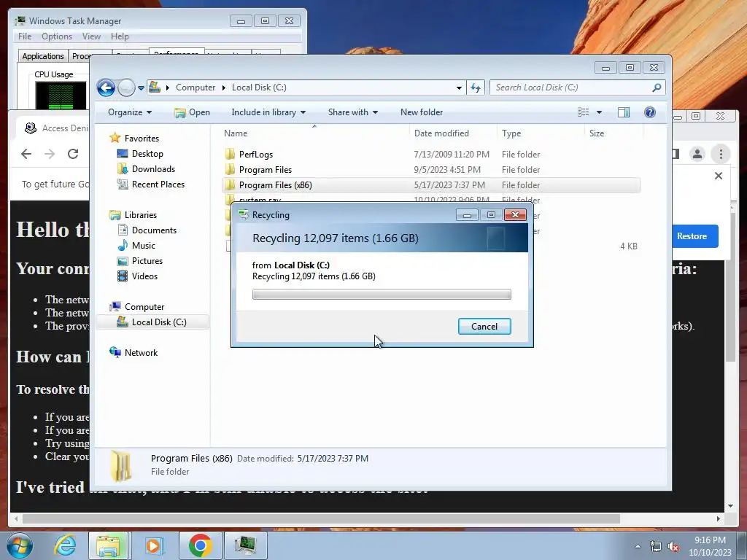747x560 pixels.
Task: Reload the page in Chrome
Action: coord(73,154)
